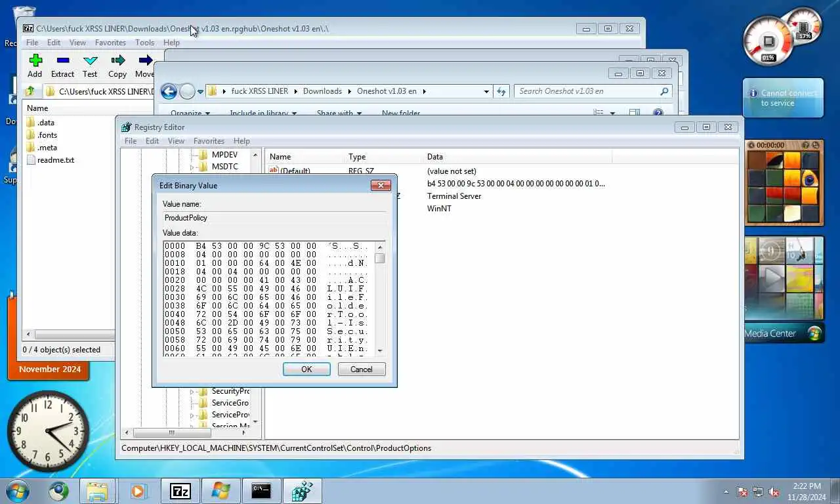This screenshot has width=840, height=504.
Task: Open Edit menu in Registry Editor
Action: (x=152, y=141)
